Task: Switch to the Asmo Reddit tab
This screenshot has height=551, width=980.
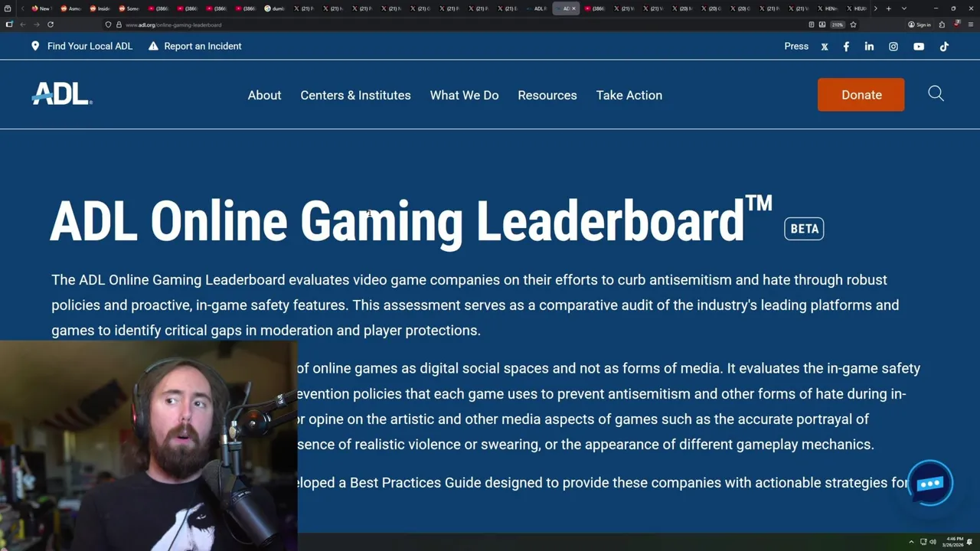Action: click(70, 8)
